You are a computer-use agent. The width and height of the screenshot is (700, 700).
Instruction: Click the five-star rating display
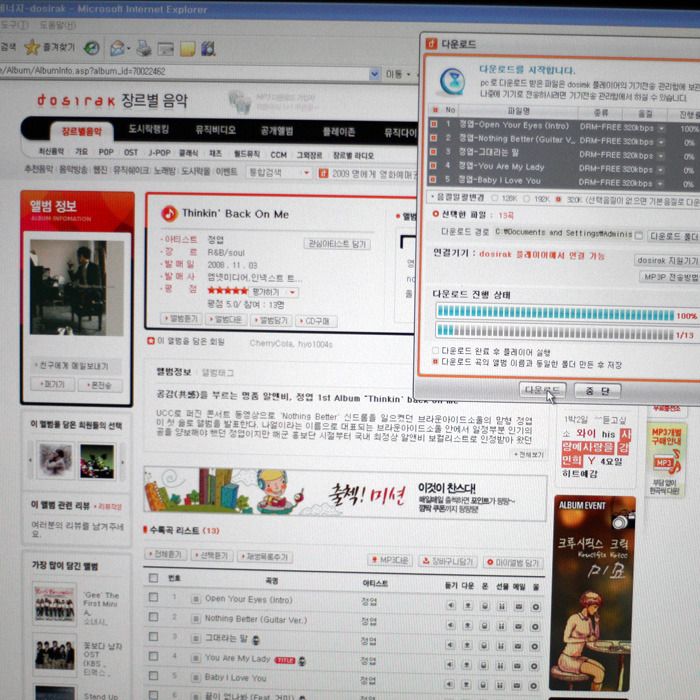coord(228,291)
